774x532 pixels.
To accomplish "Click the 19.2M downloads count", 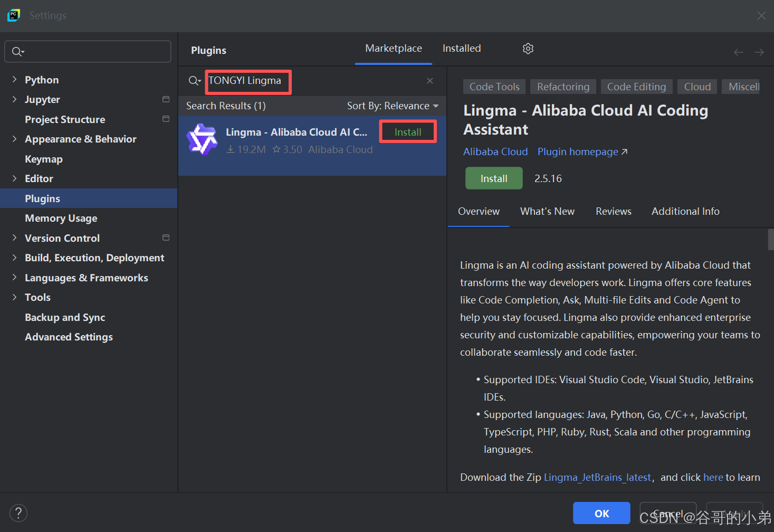I will tap(246, 150).
